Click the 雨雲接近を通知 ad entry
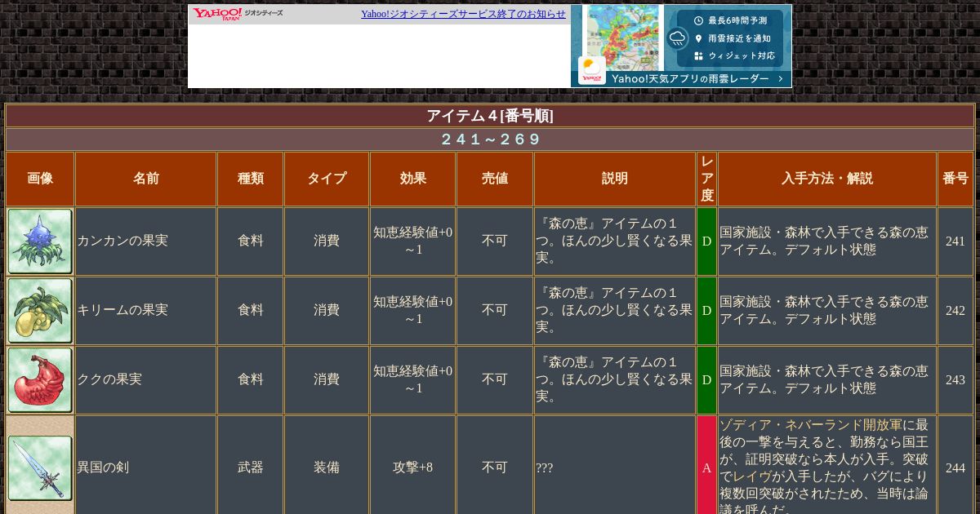This screenshot has height=514, width=980. [732, 38]
